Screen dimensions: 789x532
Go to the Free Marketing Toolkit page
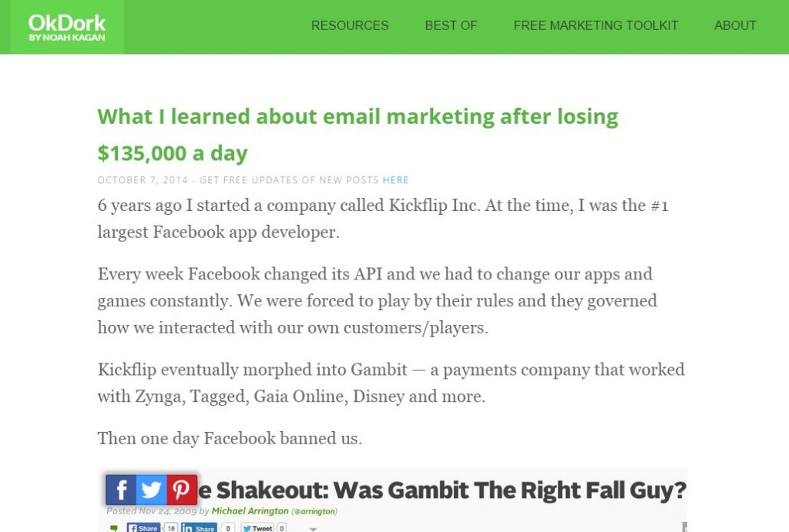pos(596,25)
